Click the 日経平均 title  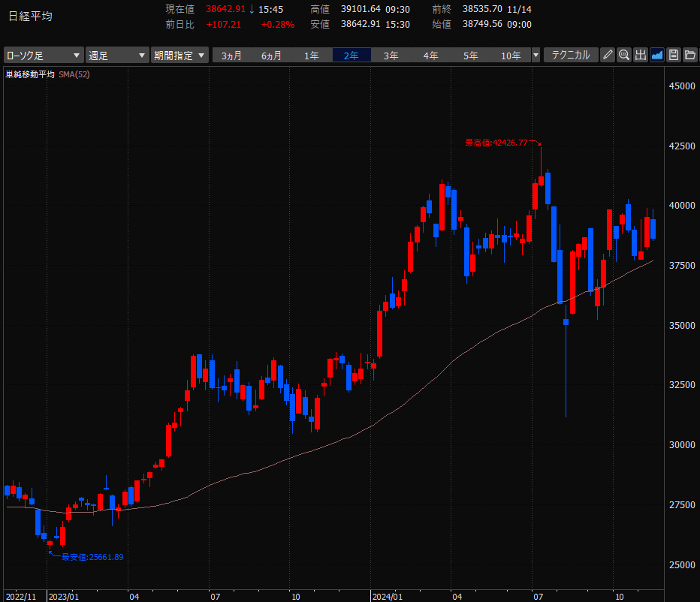click(30, 17)
